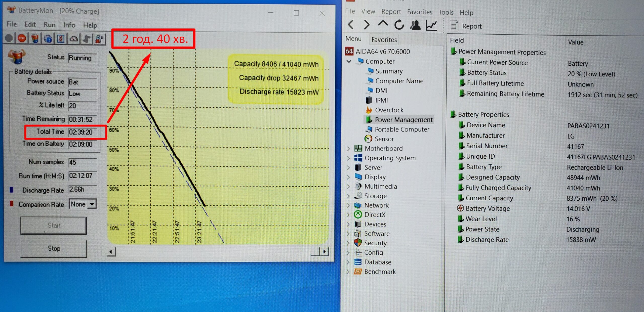The image size is (644, 312).
Task: Open the Comparison Rate dropdown
Action: click(92, 204)
